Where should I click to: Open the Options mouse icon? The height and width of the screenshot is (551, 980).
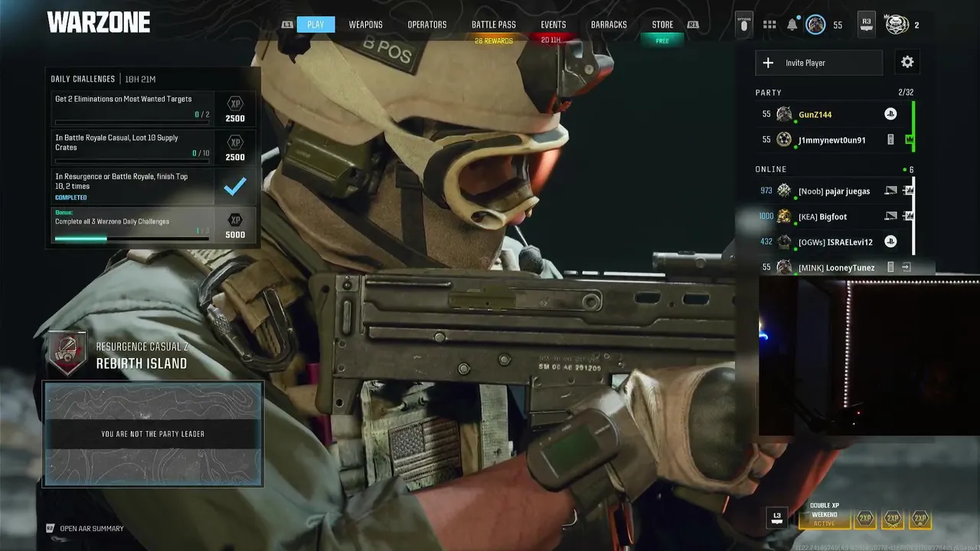743,24
